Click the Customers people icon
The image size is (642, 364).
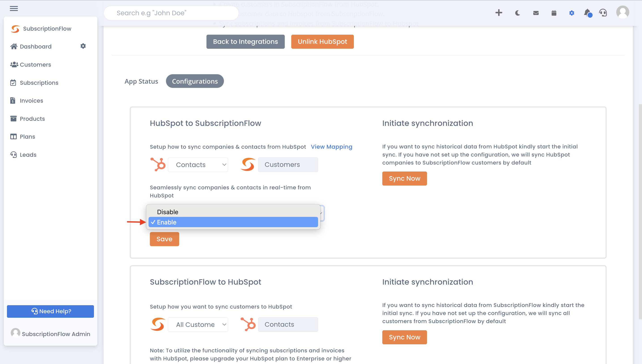(14, 64)
